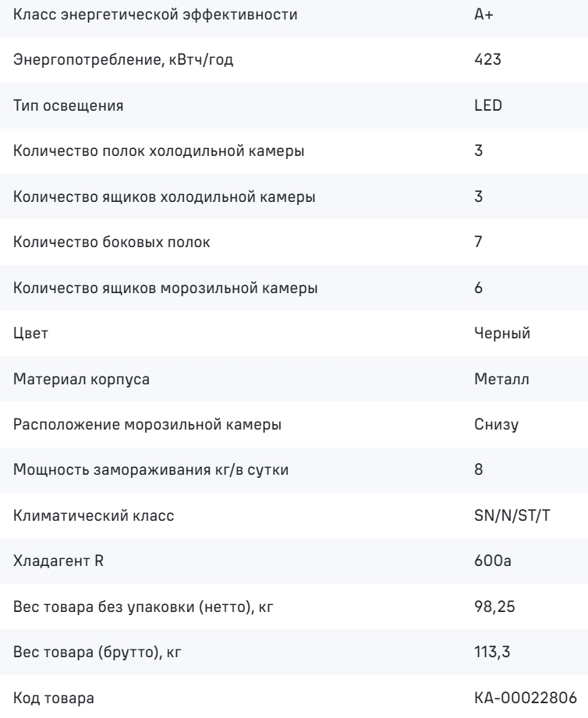Click 'Количество ящиков холодильной камеры' label
The width and height of the screenshot is (588, 718).
coord(164,196)
